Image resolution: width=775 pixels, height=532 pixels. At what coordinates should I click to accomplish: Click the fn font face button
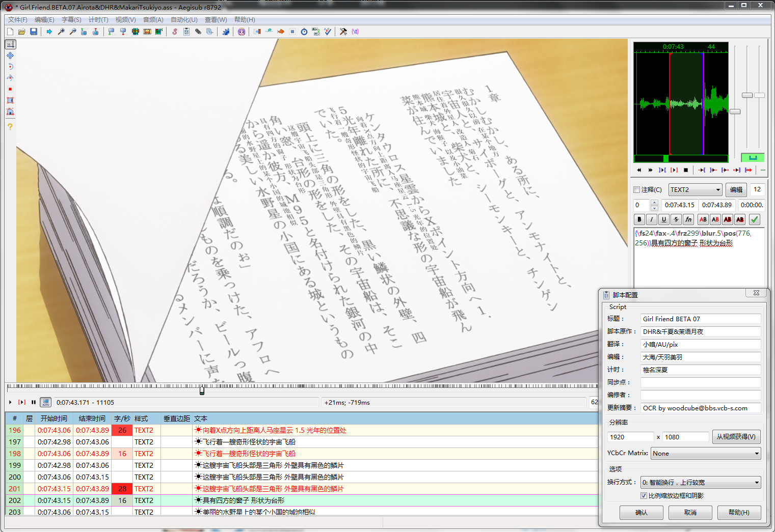[688, 219]
